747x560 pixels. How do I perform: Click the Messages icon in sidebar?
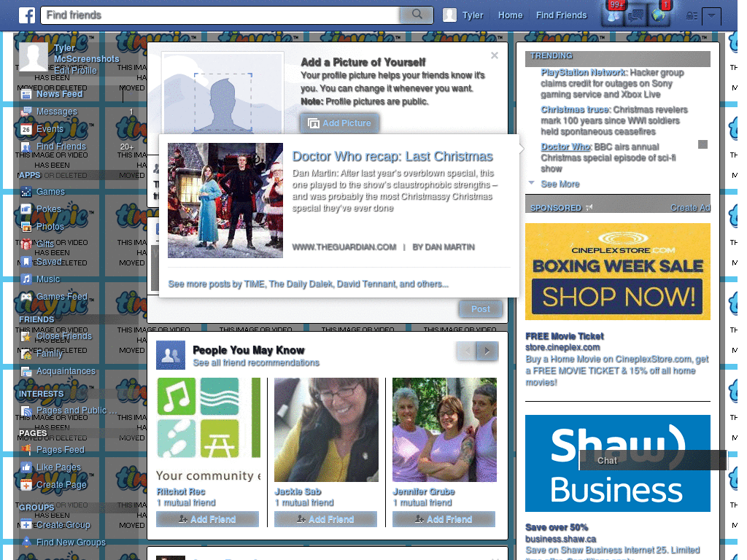[x=26, y=112]
